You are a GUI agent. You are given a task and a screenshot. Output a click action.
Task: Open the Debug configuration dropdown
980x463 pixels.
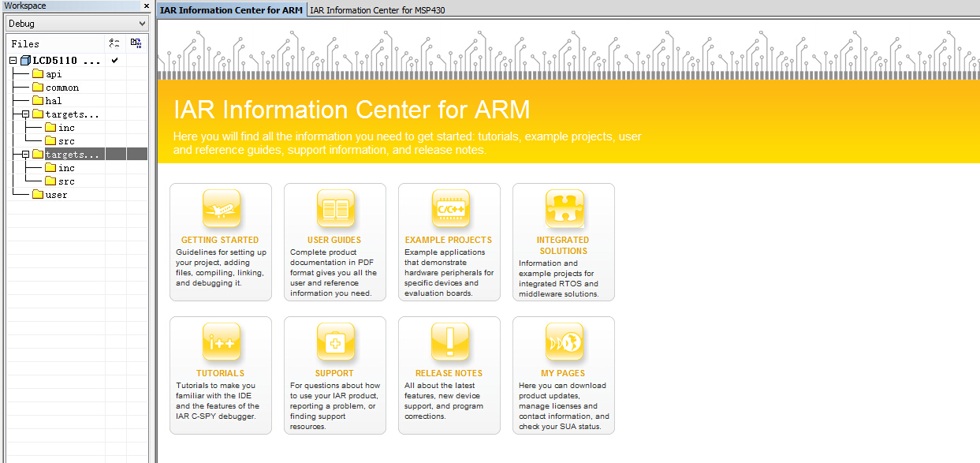click(76, 24)
